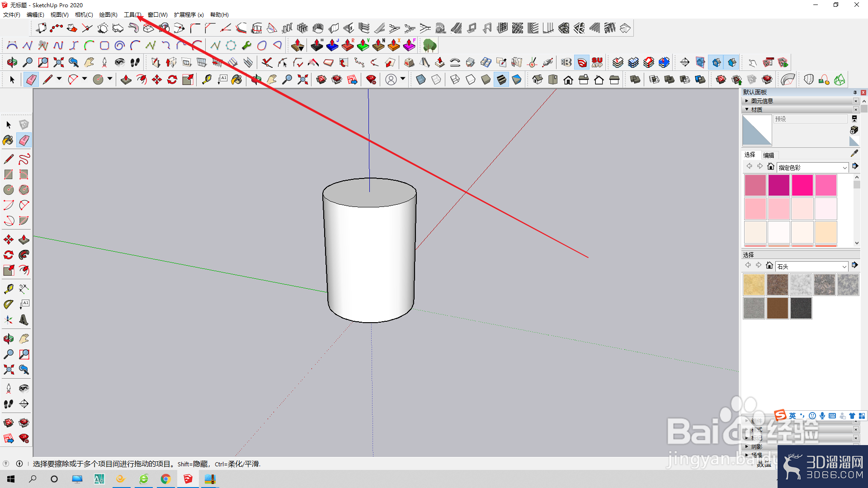Choose the Line pencil tool in left toolbar

point(8,159)
